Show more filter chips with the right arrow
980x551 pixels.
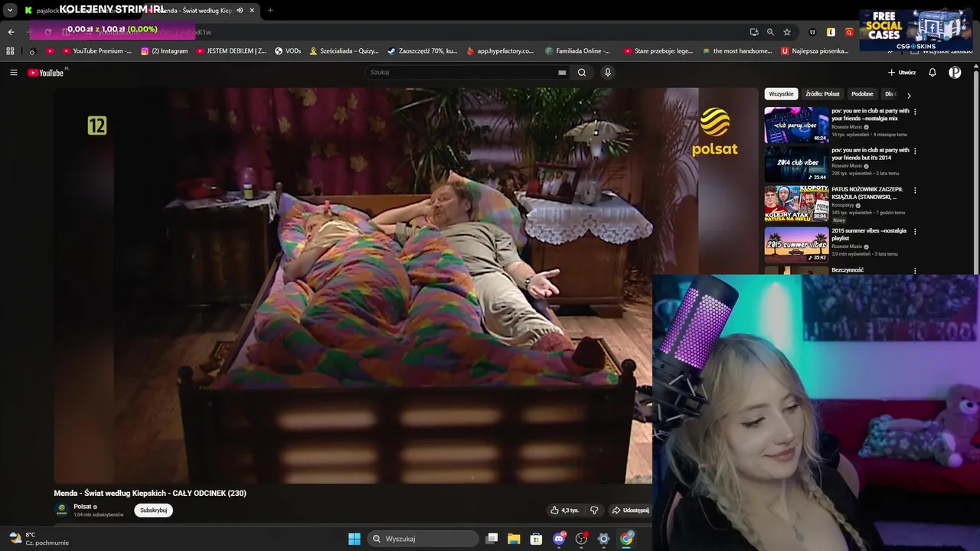[x=909, y=96]
